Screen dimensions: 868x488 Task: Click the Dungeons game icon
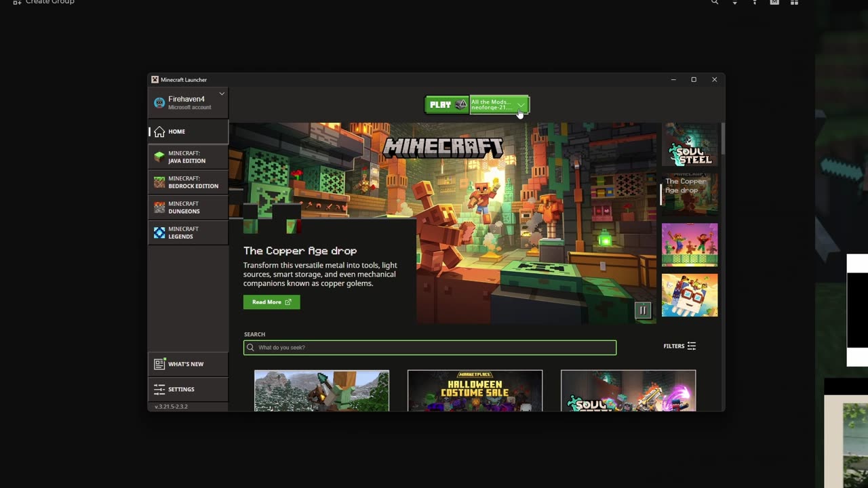(x=159, y=207)
